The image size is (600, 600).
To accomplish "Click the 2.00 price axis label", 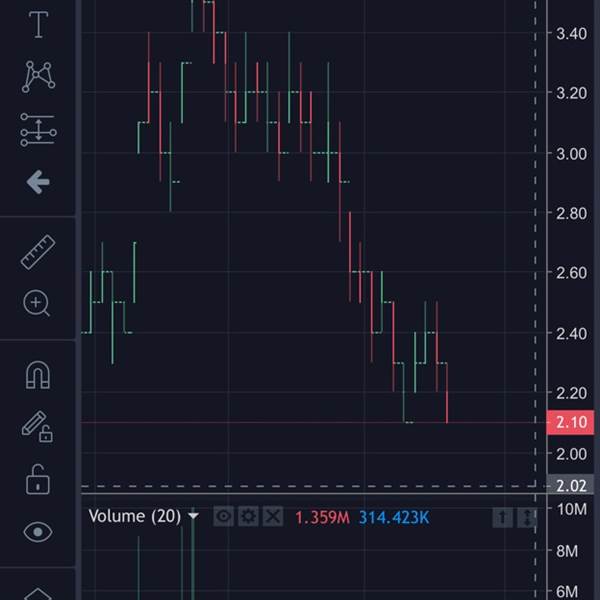I will (x=571, y=454).
